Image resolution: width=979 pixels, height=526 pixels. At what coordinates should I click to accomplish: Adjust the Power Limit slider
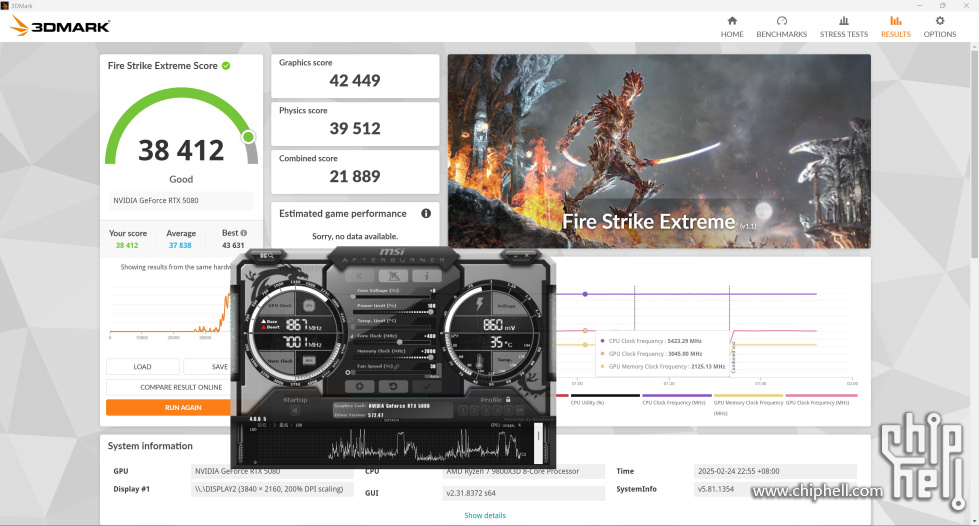coord(391,312)
